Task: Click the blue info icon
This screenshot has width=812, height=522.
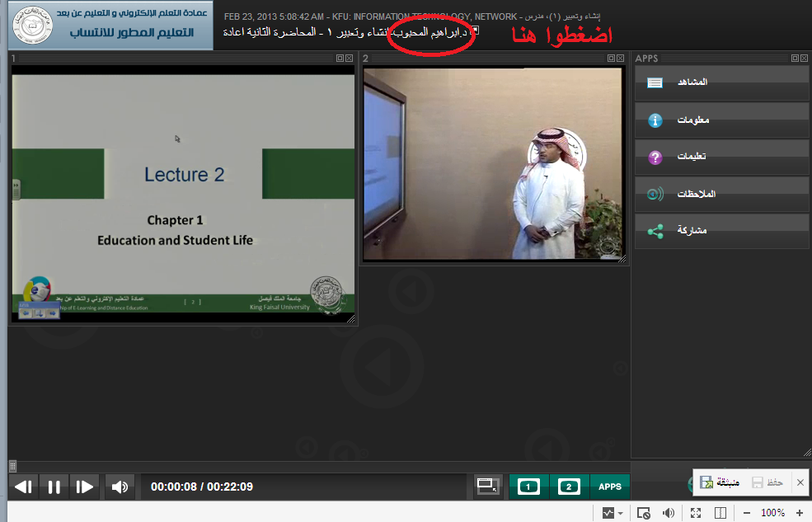Action: click(655, 120)
